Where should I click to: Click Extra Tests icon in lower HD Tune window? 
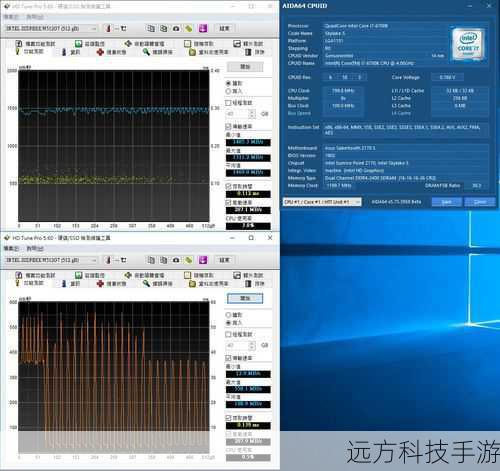237,275
